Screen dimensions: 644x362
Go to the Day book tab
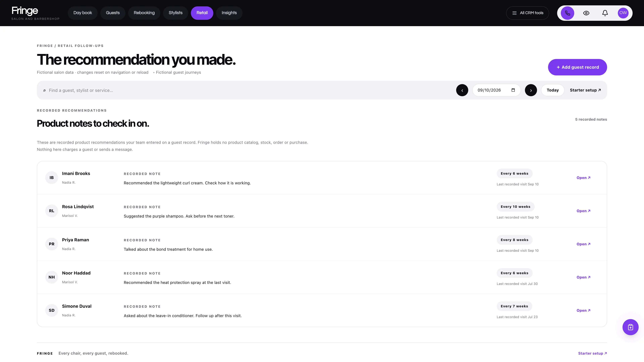pyautogui.click(x=83, y=13)
